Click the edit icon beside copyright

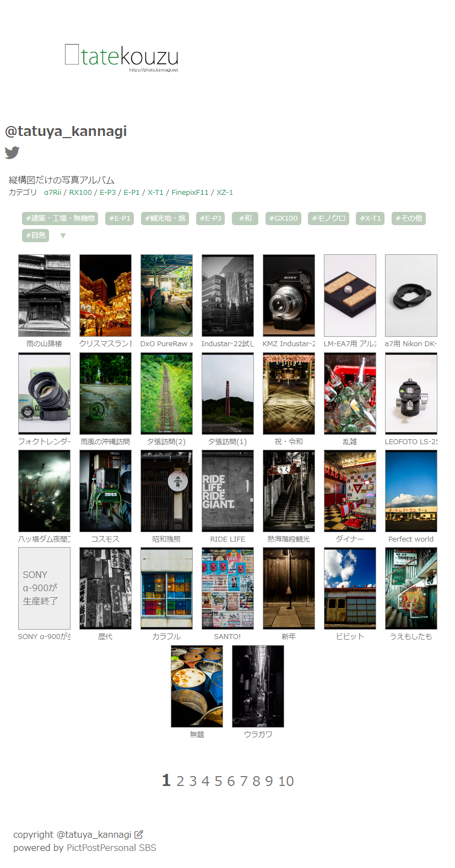click(x=139, y=834)
